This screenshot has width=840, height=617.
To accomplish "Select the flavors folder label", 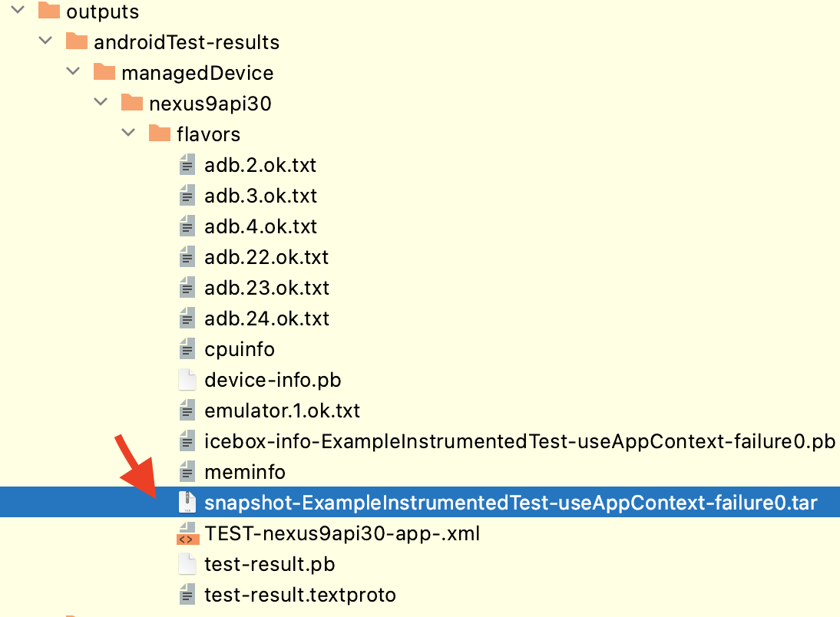I will [x=208, y=134].
